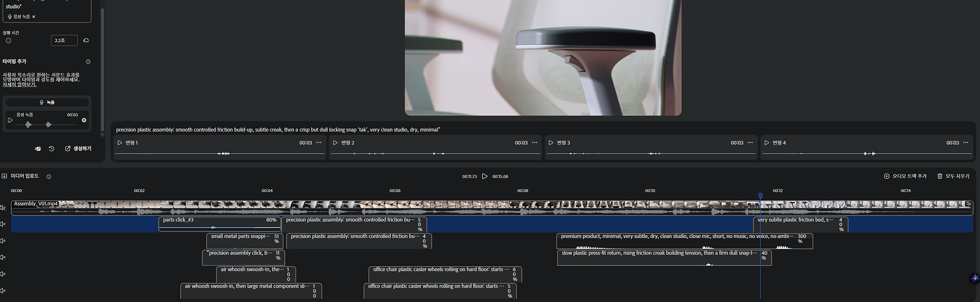
Task: Click the left panel scrollbar
Action: click(102, 69)
